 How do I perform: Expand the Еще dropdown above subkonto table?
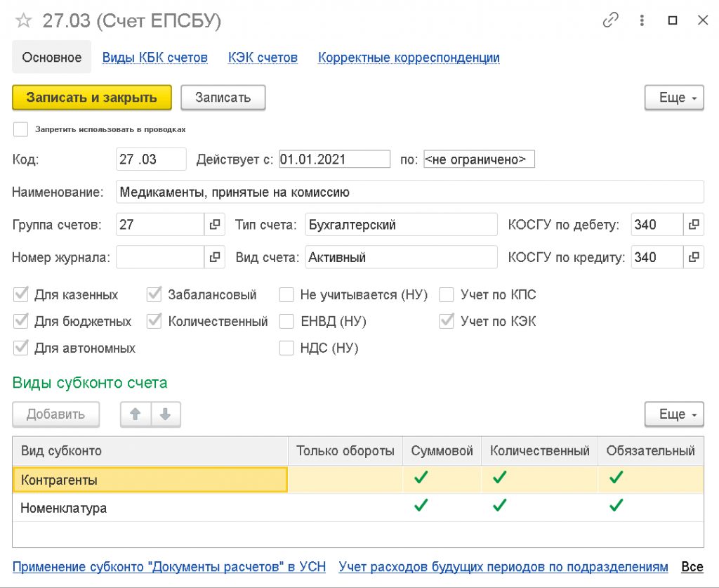(674, 414)
